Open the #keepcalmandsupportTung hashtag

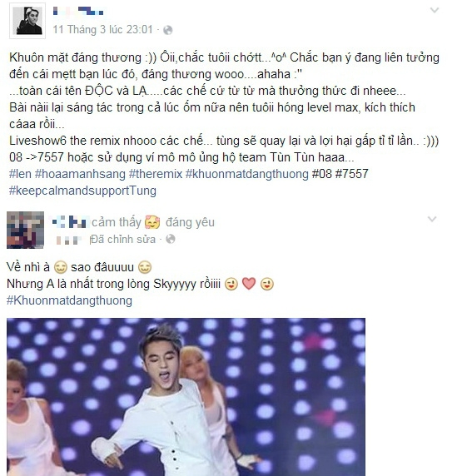(82, 191)
